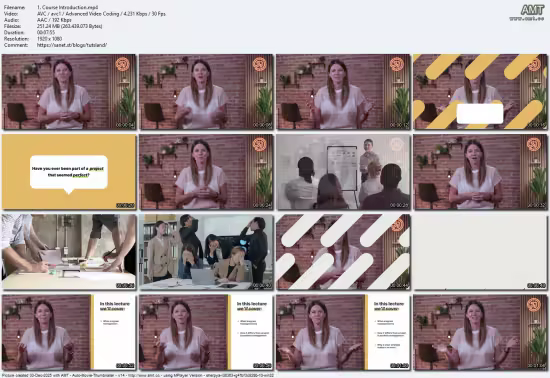This screenshot has height=378, width=550.
Task: Select the audio value 'AAC / 192 Kbps'
Action: (54, 20)
